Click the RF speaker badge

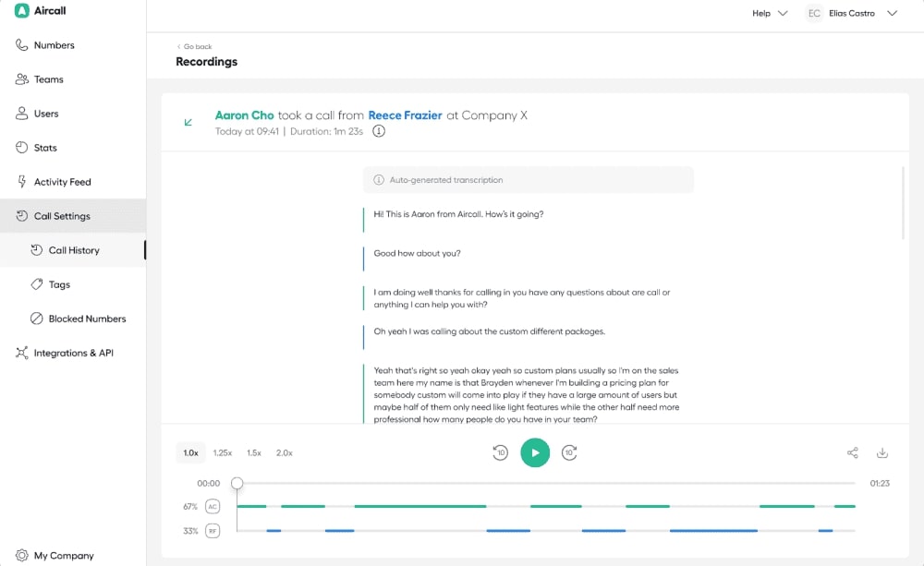(x=213, y=531)
